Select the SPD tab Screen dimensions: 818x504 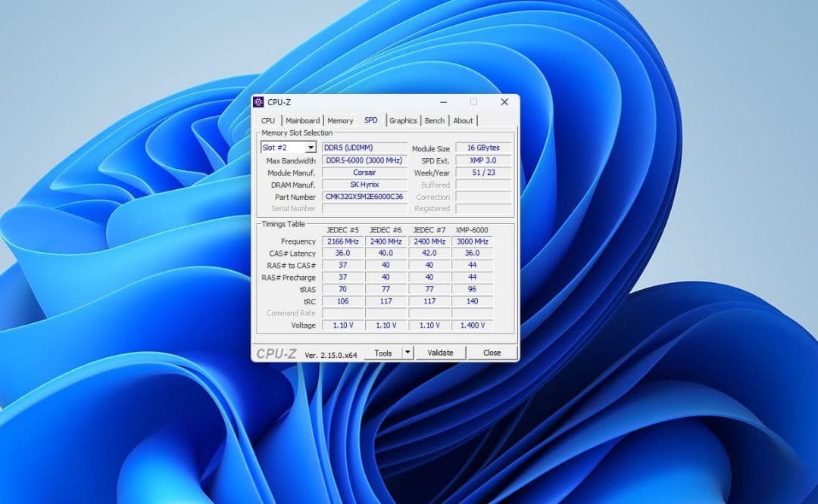[x=371, y=120]
